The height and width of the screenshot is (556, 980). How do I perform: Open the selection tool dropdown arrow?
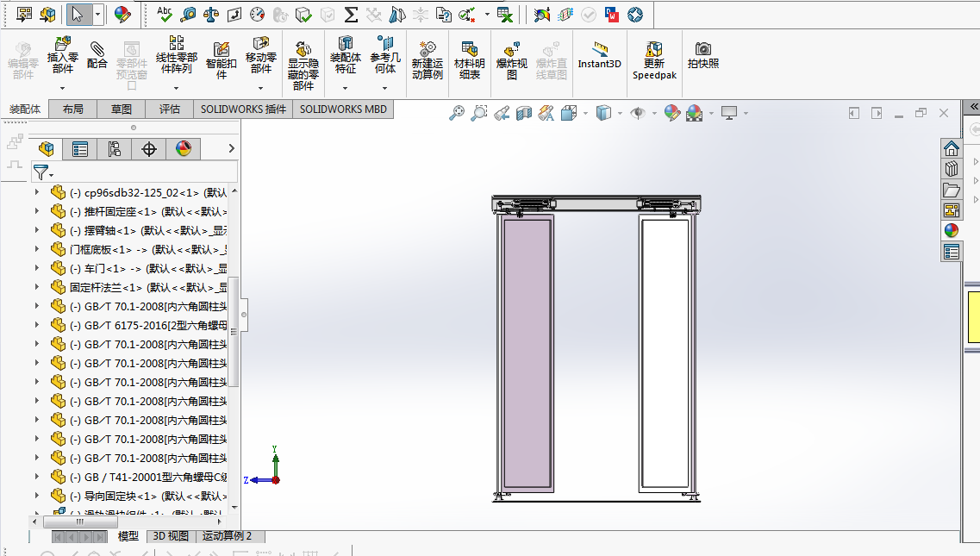(x=98, y=15)
